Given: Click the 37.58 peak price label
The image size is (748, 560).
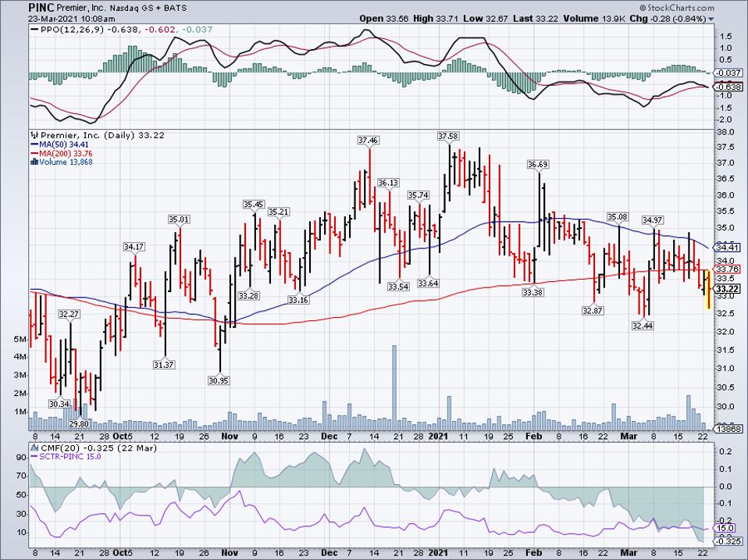Looking at the screenshot, I should point(448,137).
